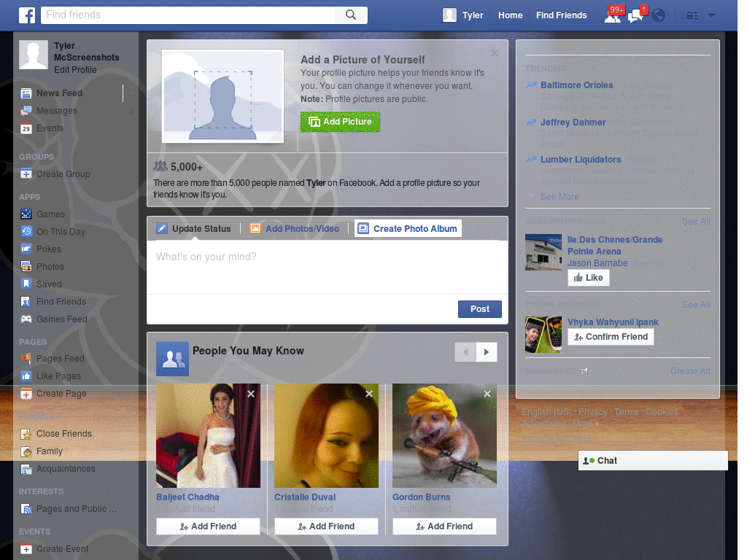Expand the account dropdown arrow in top bar

(x=711, y=16)
